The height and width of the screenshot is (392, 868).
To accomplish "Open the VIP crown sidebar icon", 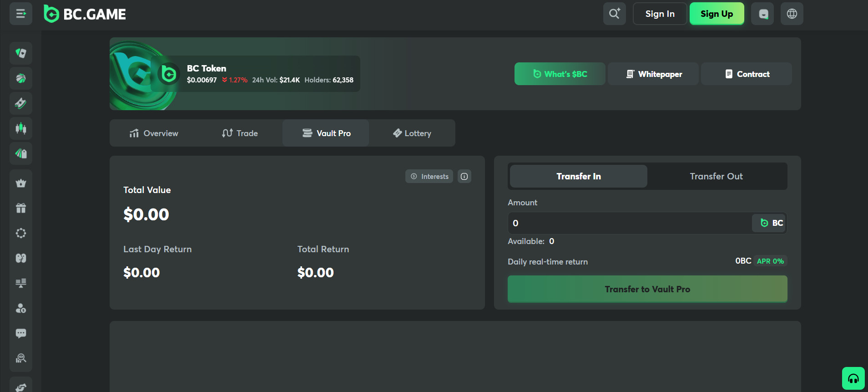I will tap(21, 183).
